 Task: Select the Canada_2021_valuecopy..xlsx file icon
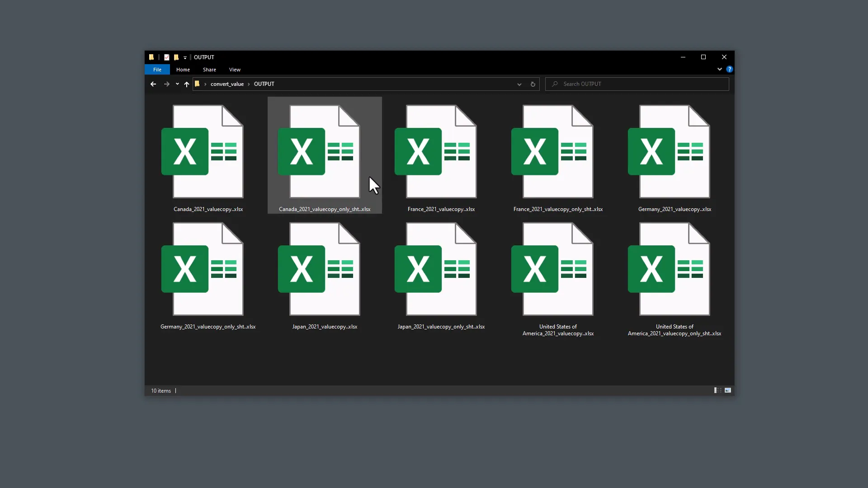(x=208, y=152)
